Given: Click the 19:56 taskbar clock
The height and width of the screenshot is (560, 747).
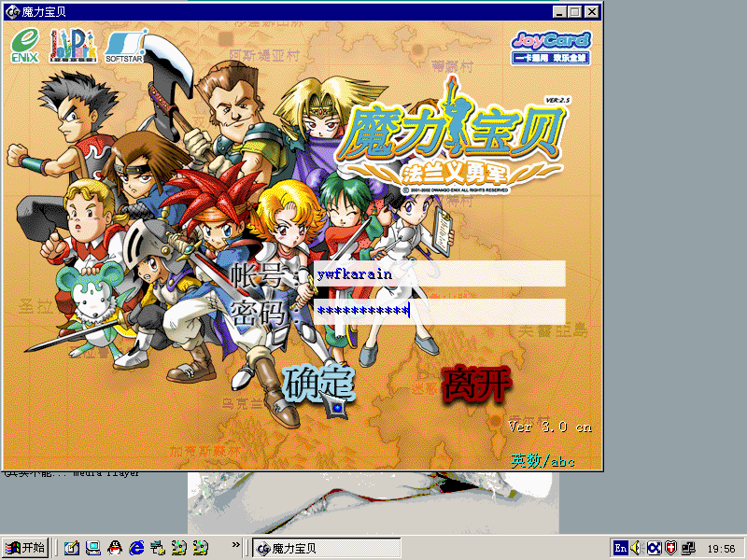Looking at the screenshot, I should pos(721,549).
